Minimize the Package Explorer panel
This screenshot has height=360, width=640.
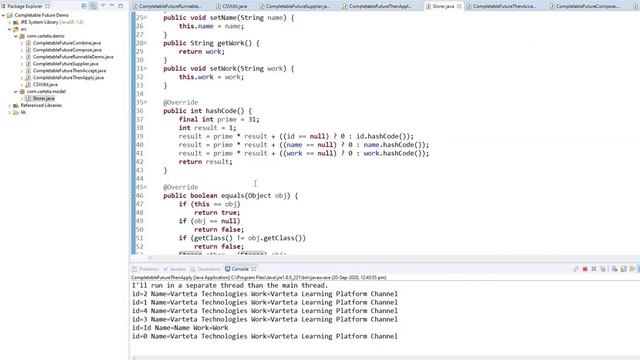pyautogui.click(x=112, y=6)
